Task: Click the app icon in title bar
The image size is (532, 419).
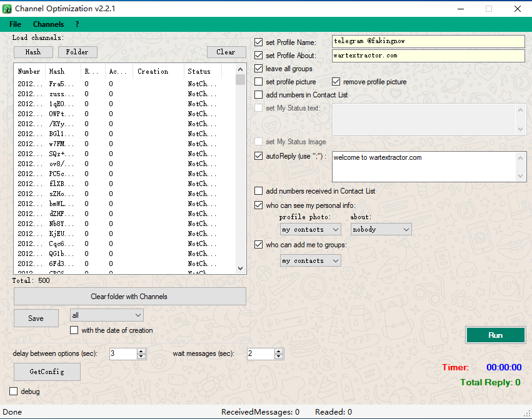Action: tap(7, 9)
